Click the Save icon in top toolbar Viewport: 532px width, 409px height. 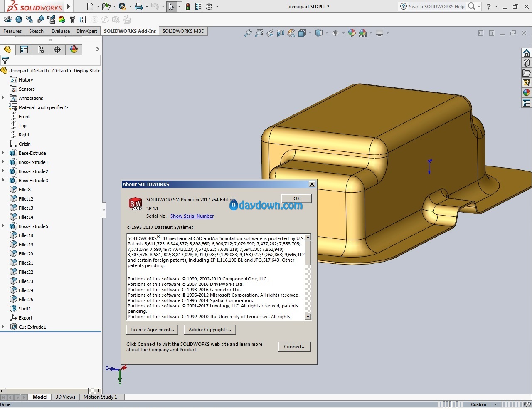[x=122, y=7]
